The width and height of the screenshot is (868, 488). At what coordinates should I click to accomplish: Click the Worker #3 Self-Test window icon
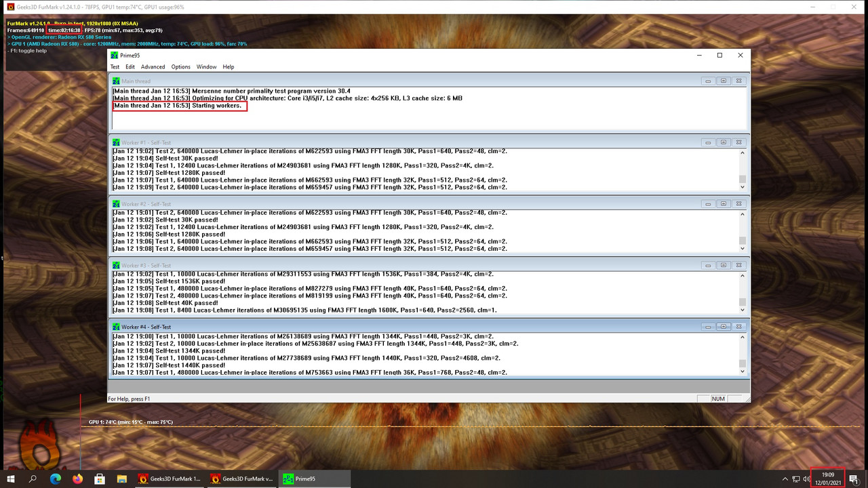coord(117,266)
